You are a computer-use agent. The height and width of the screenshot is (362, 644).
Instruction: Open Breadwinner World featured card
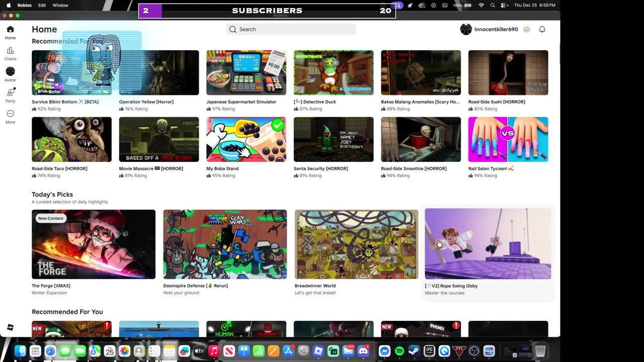[x=356, y=244]
